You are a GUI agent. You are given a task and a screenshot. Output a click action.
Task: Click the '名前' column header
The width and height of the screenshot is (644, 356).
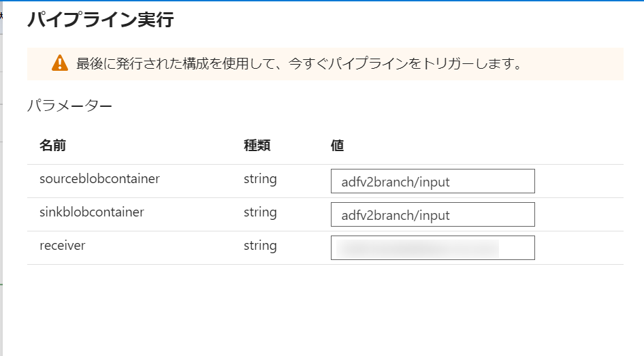[x=52, y=146]
